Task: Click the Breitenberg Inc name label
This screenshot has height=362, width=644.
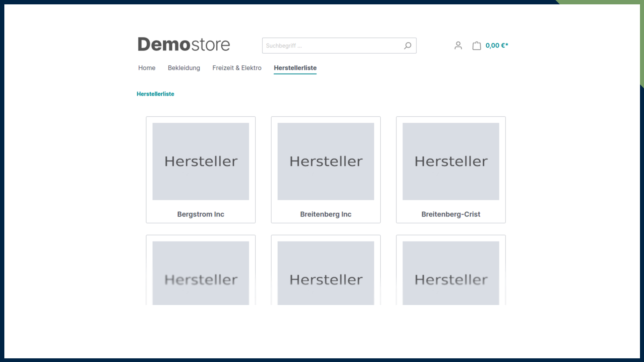Action: [x=326, y=214]
